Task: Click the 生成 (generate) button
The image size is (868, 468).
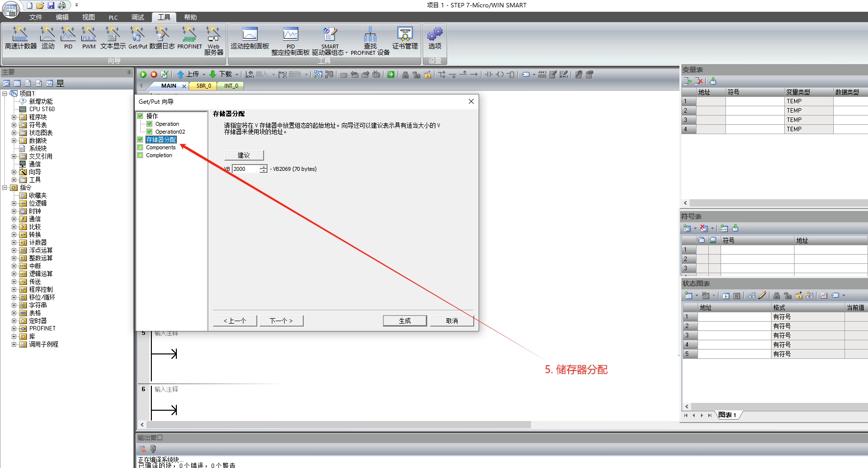Action: click(x=405, y=321)
